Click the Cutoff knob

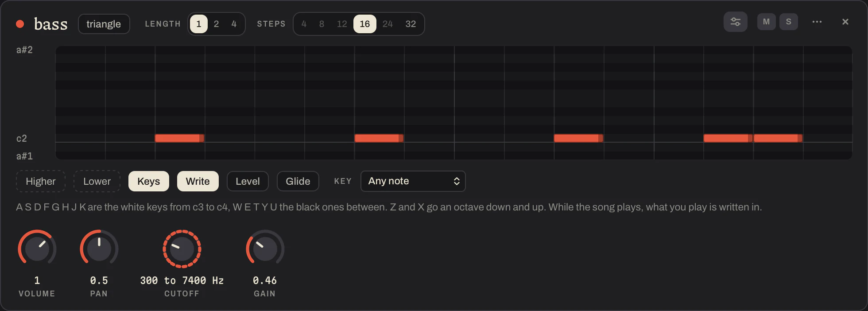(x=182, y=249)
